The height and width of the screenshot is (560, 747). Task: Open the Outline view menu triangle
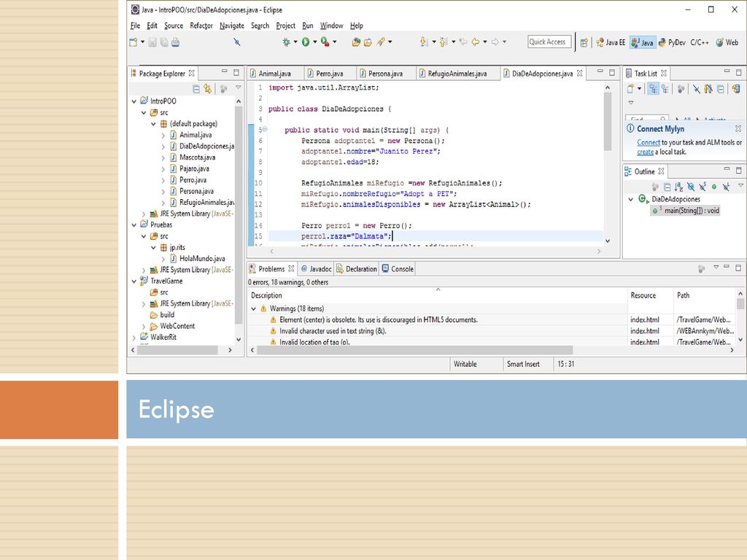[x=740, y=185]
